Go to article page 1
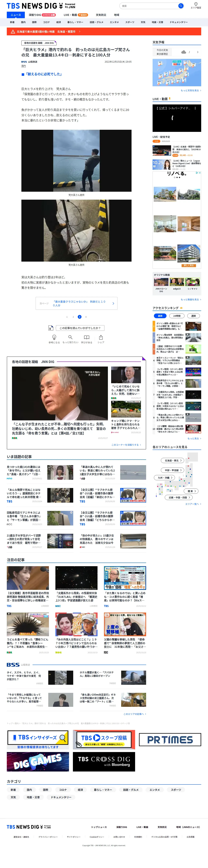 pos(67,317)
